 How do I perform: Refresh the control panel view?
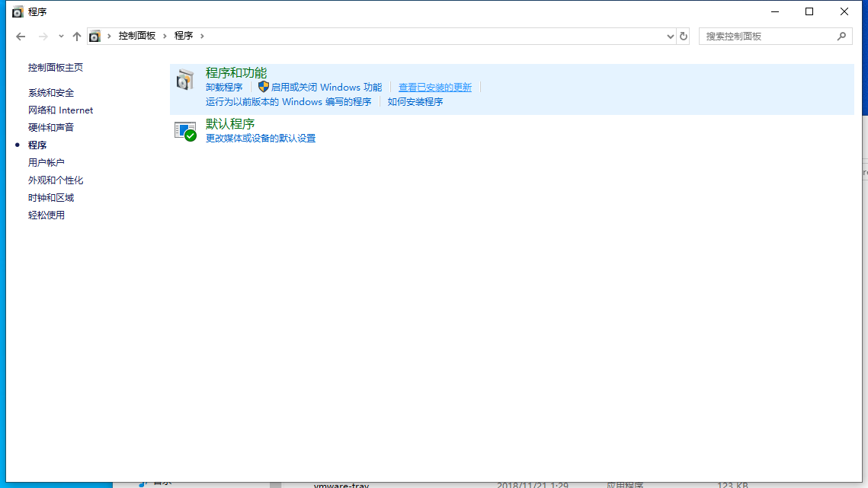point(684,37)
